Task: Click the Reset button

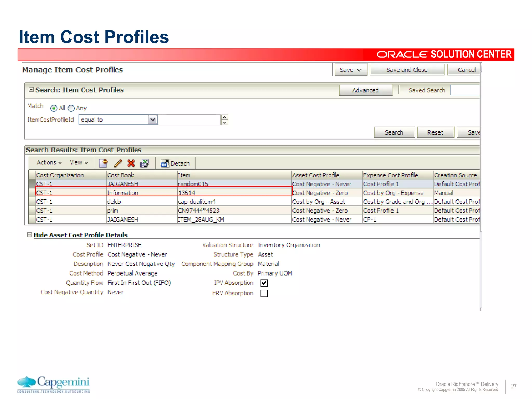Action: point(436,132)
